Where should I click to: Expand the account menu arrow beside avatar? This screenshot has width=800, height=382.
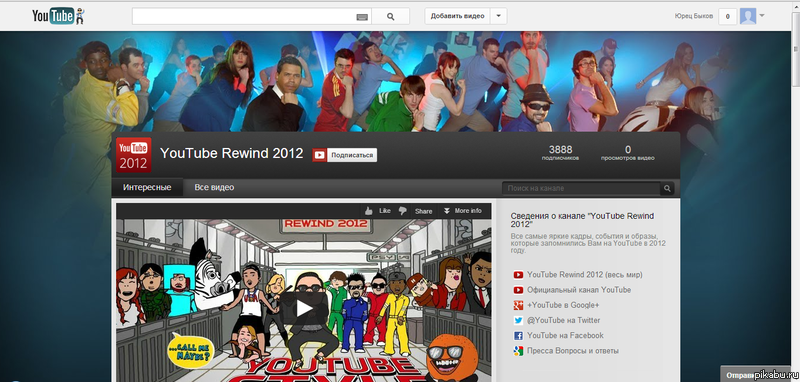click(762, 15)
